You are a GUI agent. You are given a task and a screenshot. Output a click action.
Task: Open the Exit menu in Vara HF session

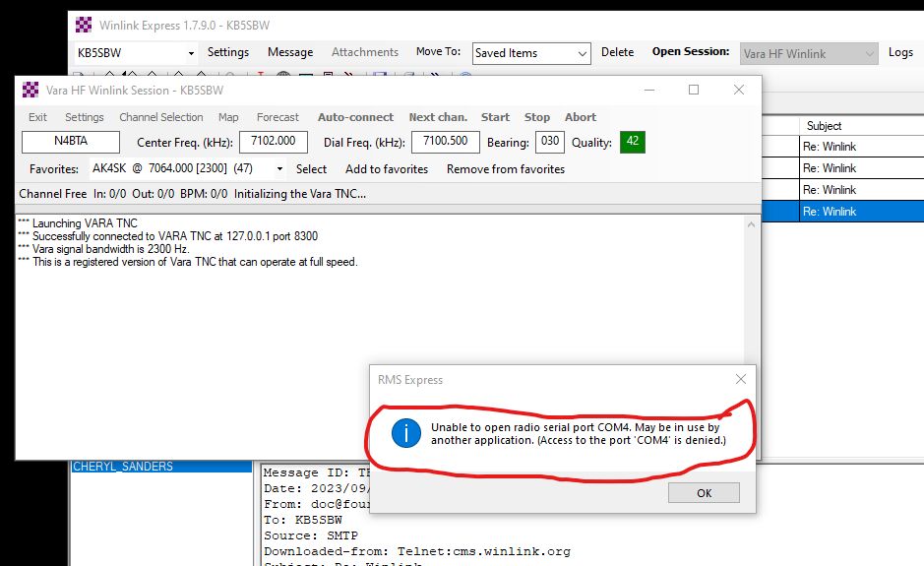coord(37,117)
